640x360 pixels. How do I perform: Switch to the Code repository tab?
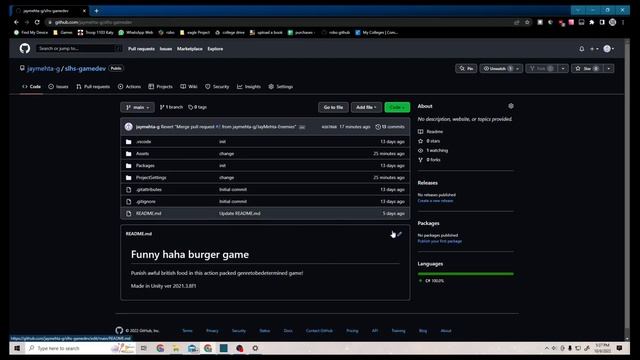31,87
